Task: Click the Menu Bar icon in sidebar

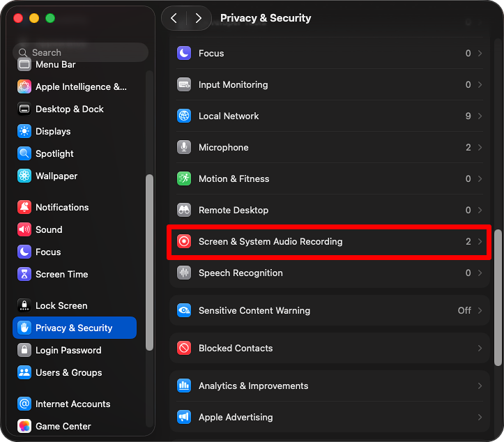Action: tap(24, 64)
